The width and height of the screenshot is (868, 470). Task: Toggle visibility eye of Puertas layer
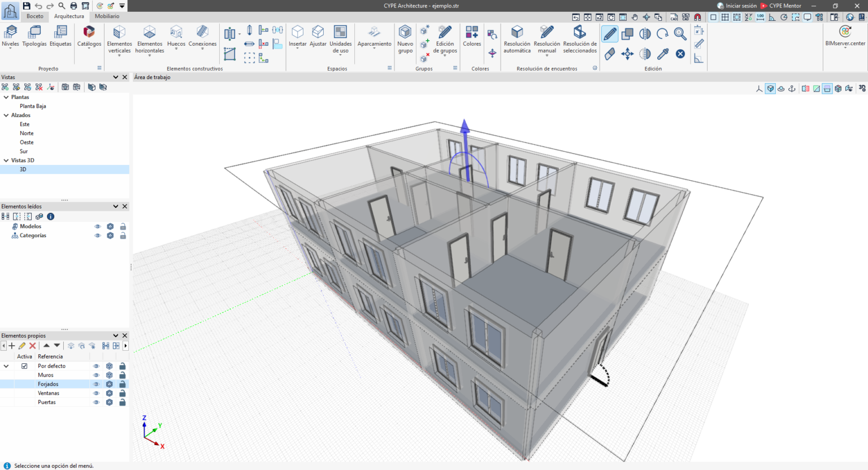tap(96, 402)
